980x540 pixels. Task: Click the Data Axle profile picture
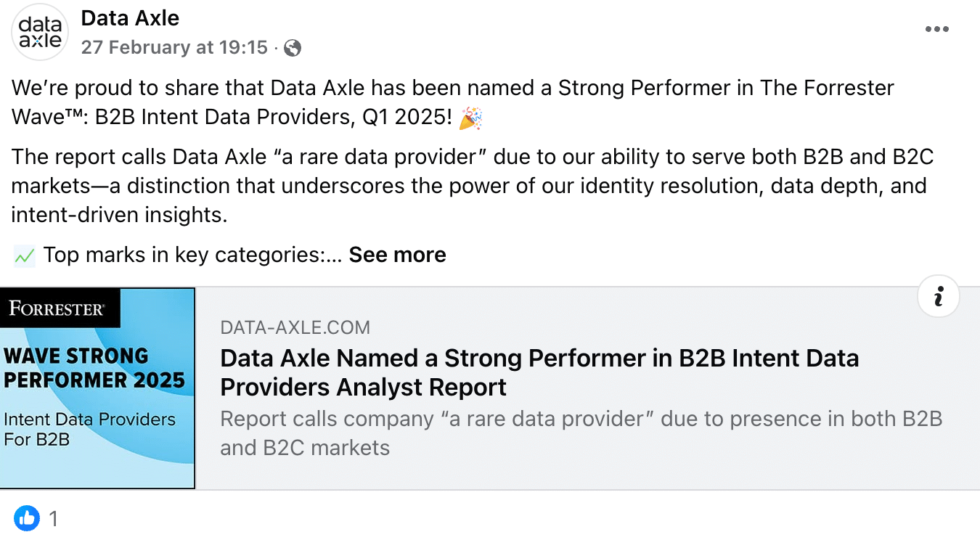[x=40, y=32]
